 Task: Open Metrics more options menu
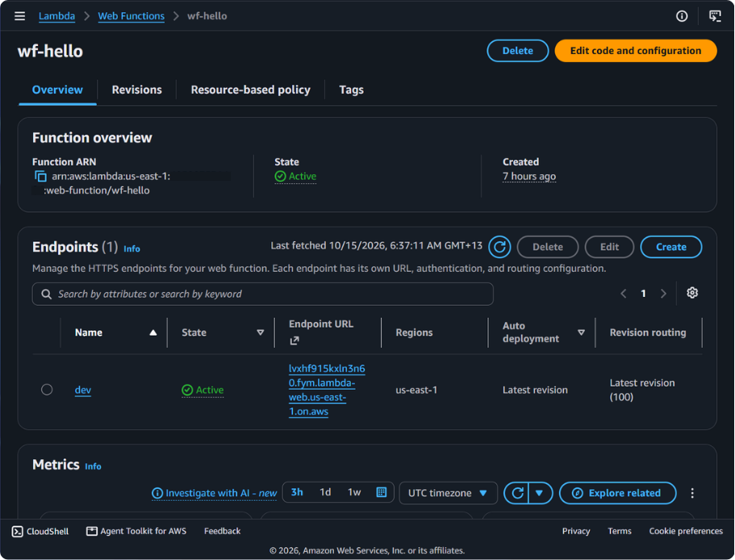coord(692,493)
